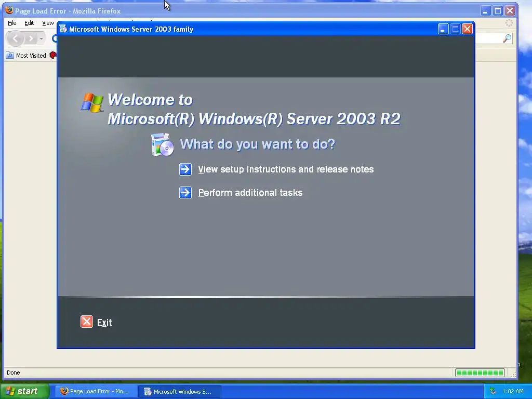
Task: Click the arrow icon beside View setup instructions
Action: click(185, 169)
